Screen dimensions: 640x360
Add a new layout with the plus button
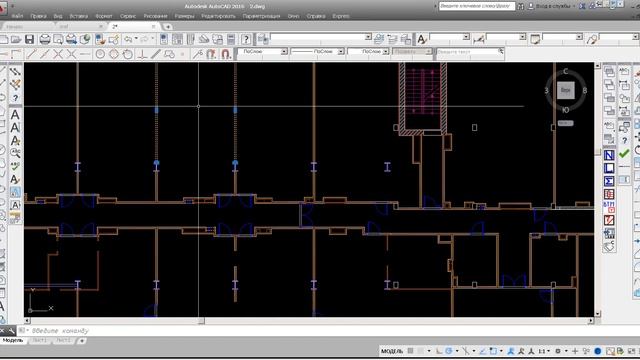click(x=82, y=340)
